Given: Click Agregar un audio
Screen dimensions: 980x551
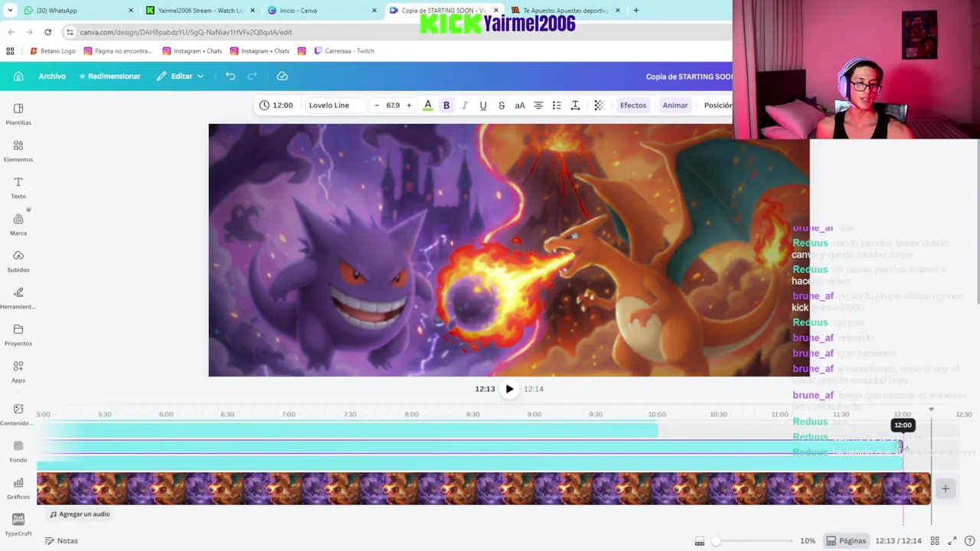Looking at the screenshot, I should click(79, 514).
